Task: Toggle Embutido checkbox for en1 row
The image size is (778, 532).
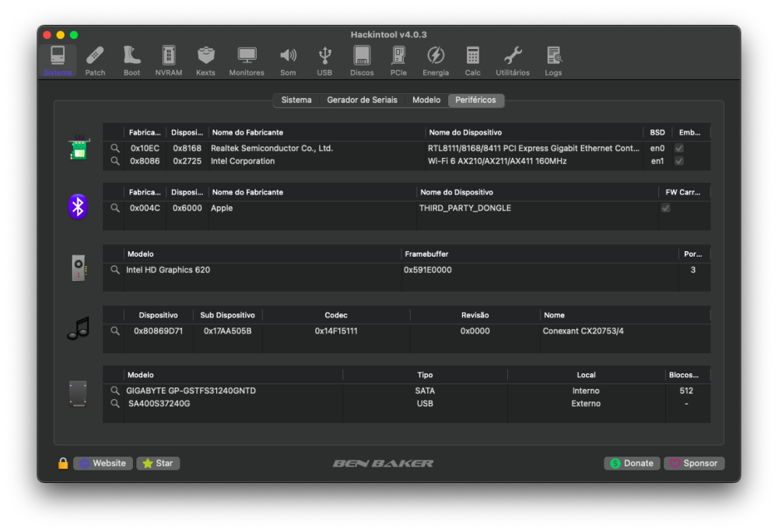Action: pyautogui.click(x=679, y=161)
